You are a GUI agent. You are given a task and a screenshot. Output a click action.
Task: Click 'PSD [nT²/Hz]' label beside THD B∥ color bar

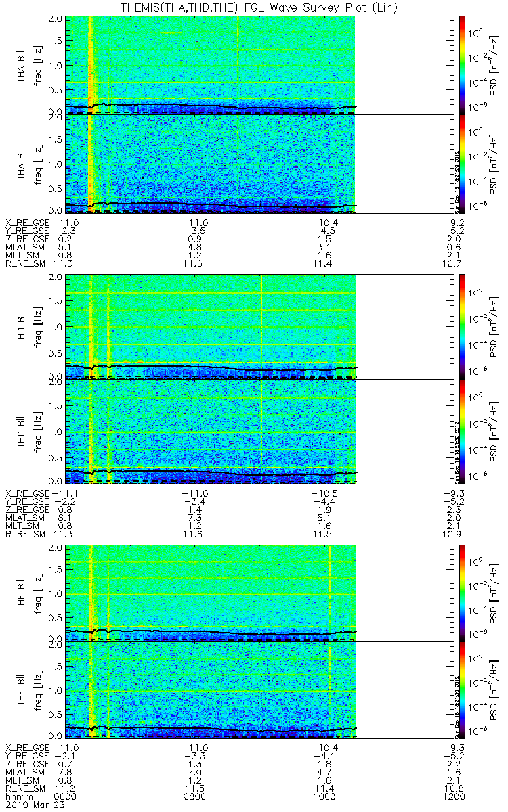pos(494,430)
